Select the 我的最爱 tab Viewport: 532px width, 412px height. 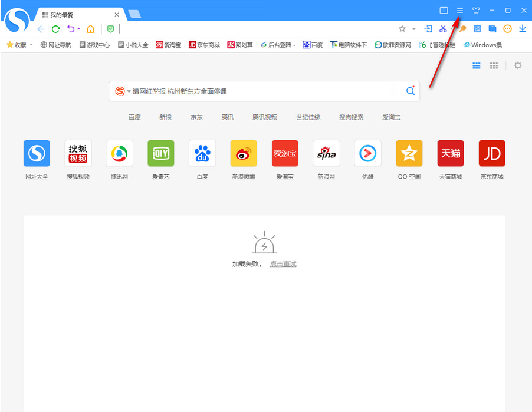point(80,15)
